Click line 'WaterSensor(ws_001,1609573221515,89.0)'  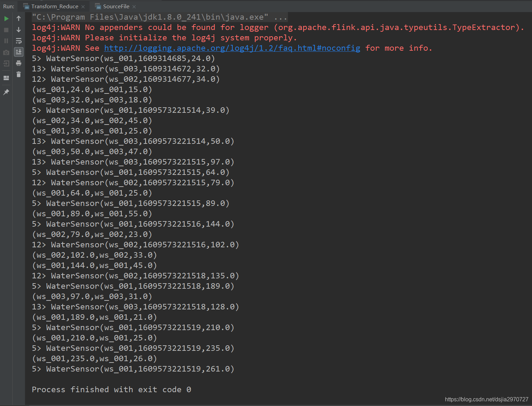coord(130,203)
